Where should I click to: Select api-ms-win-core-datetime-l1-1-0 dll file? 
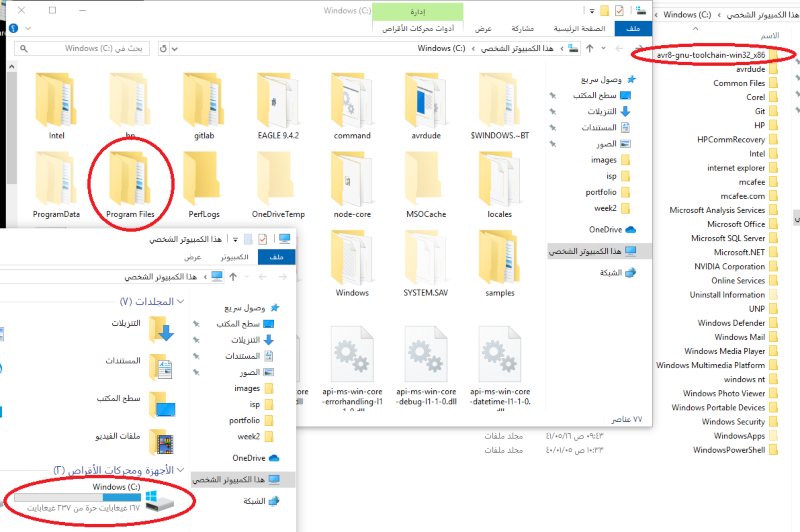[x=500, y=366]
